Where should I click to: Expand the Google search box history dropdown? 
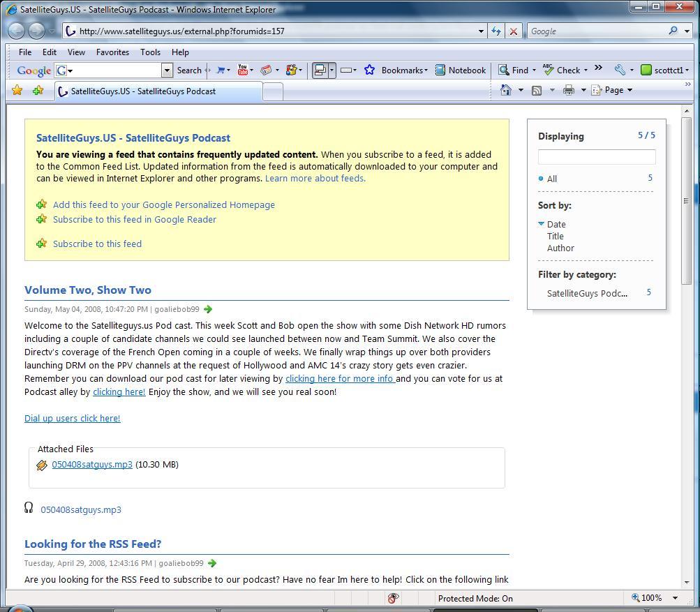click(167, 70)
